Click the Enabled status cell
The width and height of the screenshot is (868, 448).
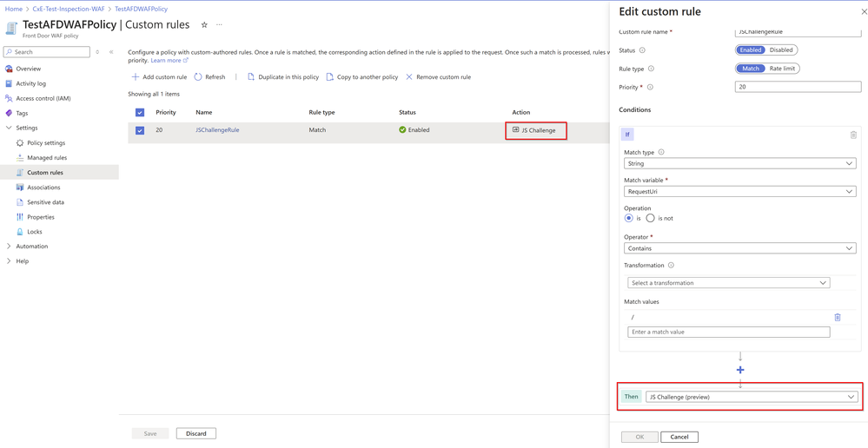[414, 130]
